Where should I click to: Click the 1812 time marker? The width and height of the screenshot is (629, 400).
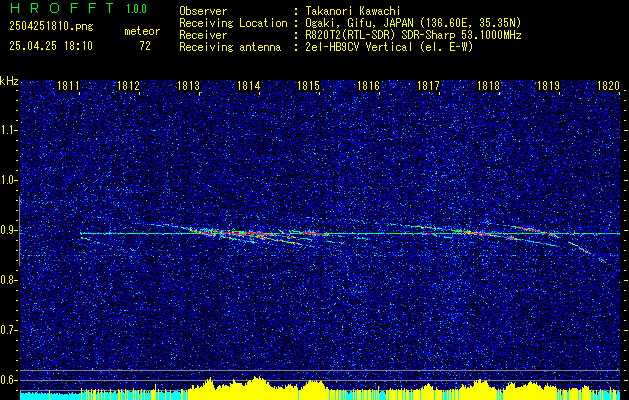[128, 86]
